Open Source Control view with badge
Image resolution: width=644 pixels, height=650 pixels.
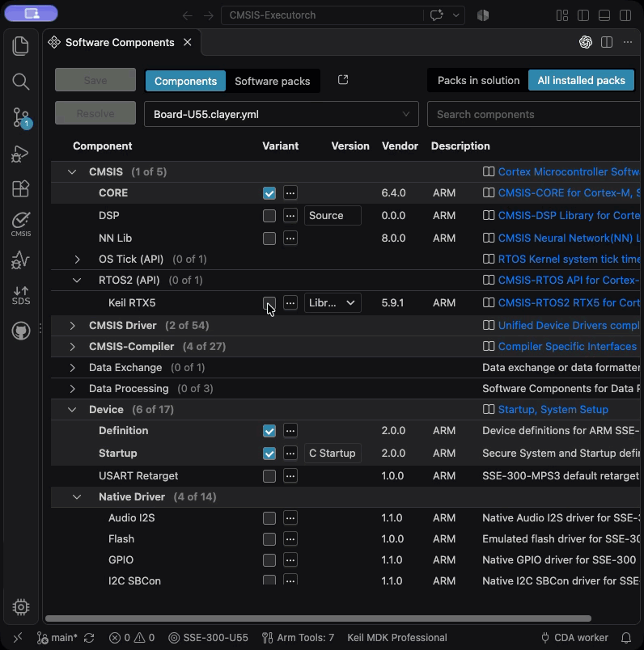pyautogui.click(x=20, y=118)
